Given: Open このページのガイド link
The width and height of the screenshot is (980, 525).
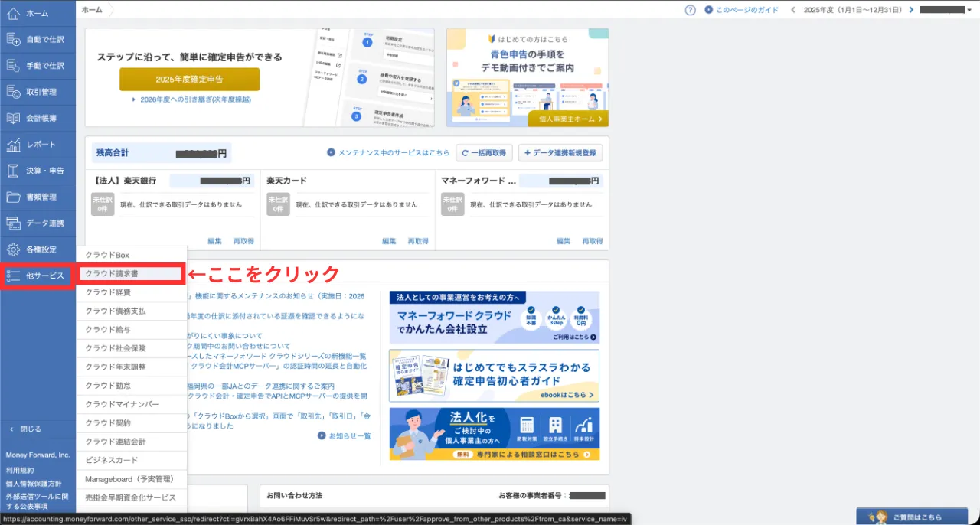Looking at the screenshot, I should click(x=740, y=10).
